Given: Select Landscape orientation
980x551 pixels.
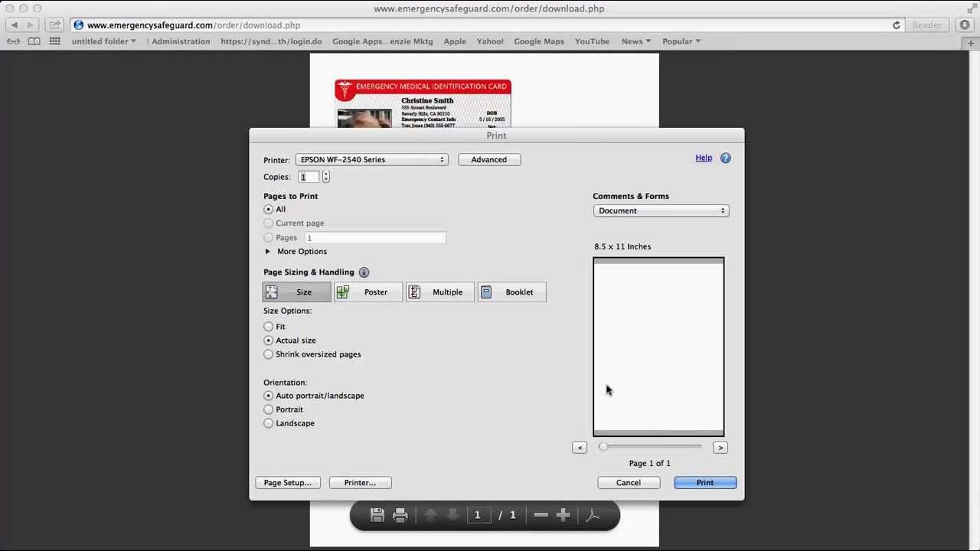Looking at the screenshot, I should click(268, 423).
